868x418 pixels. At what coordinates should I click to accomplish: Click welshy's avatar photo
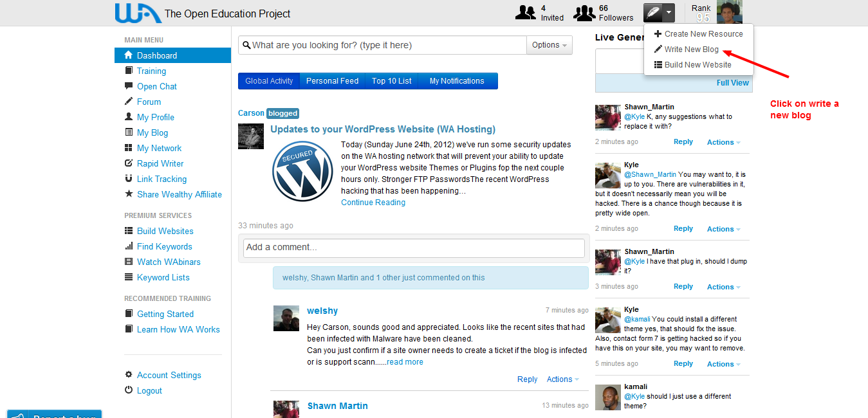pyautogui.click(x=286, y=318)
